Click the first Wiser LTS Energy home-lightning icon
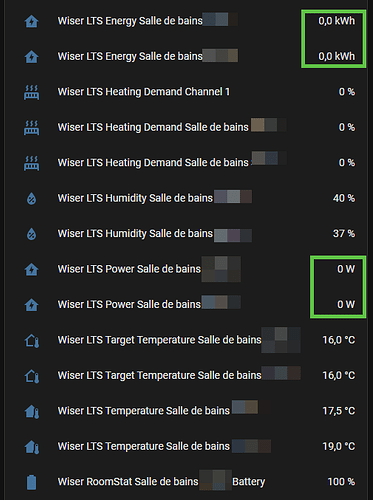Screen dimensions: 373x500 (x=32, y=22)
